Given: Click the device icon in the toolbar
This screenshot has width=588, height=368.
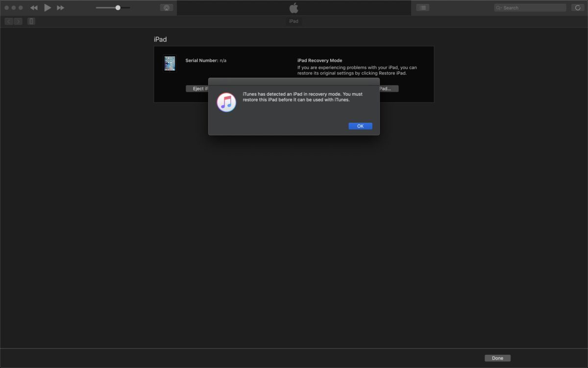Looking at the screenshot, I should pos(31,21).
